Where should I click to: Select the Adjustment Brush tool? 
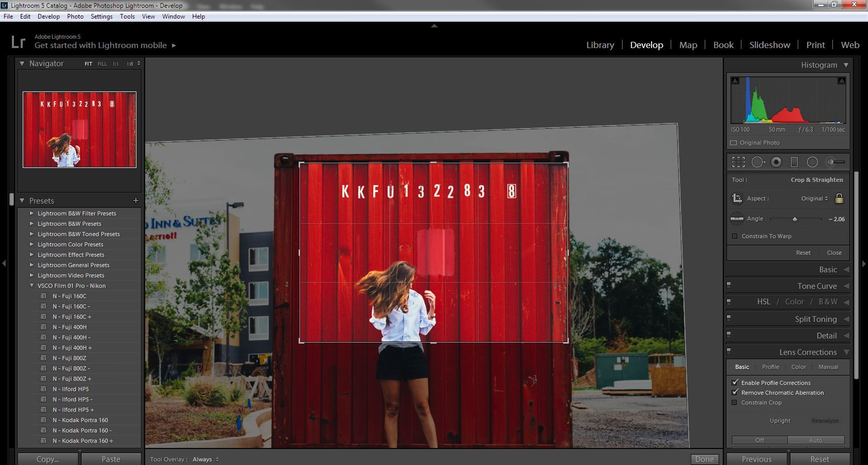point(835,162)
